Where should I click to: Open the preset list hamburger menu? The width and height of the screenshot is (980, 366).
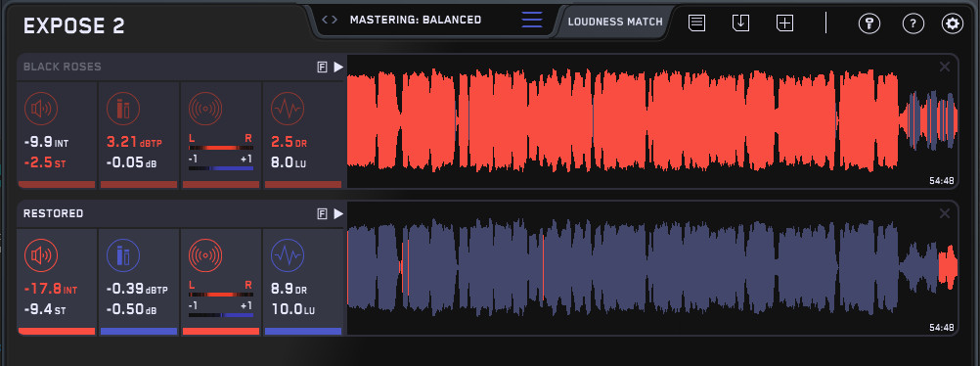[532, 20]
